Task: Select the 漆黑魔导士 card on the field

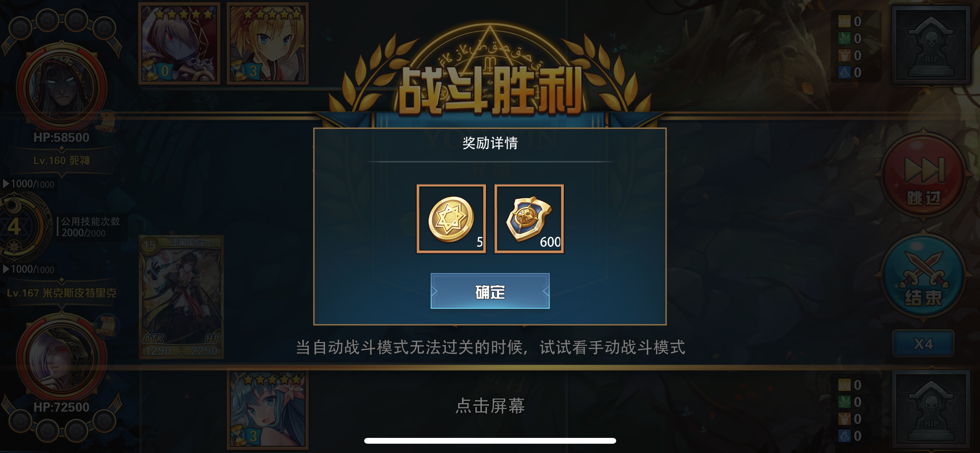Action: (182, 297)
